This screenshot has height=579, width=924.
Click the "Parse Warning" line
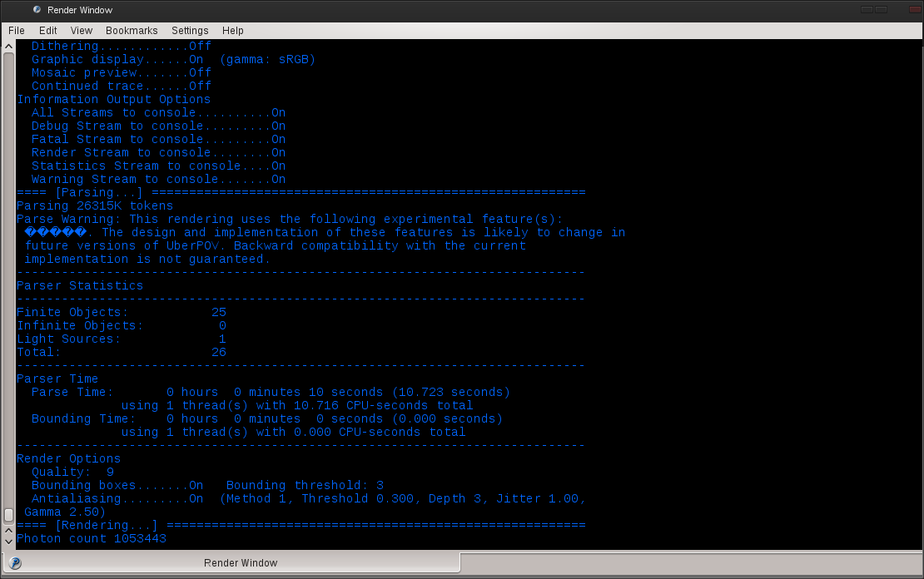click(290, 219)
